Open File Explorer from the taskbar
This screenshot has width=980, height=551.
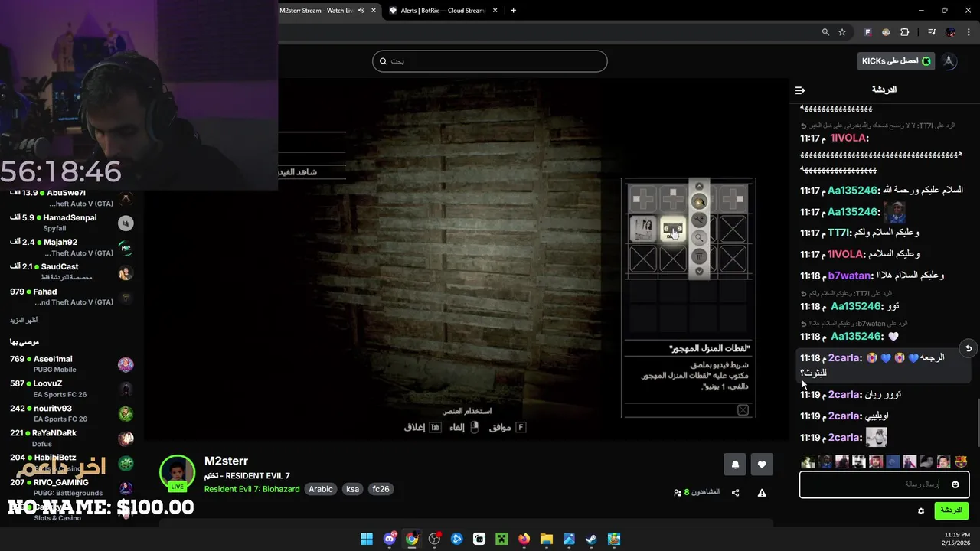[x=547, y=539]
